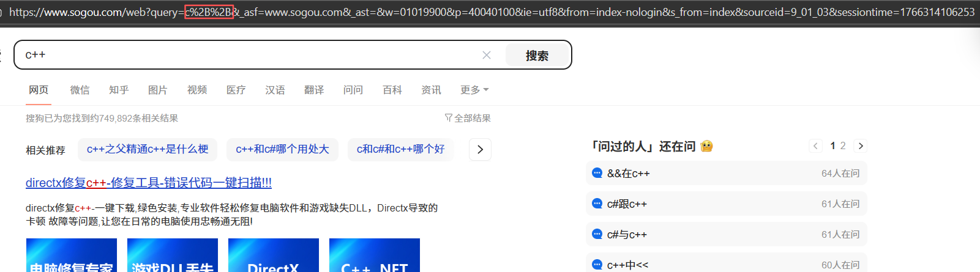This screenshot has height=272, width=980.
Task: Go to previous page of 还在问 panel
Action: [x=815, y=145]
